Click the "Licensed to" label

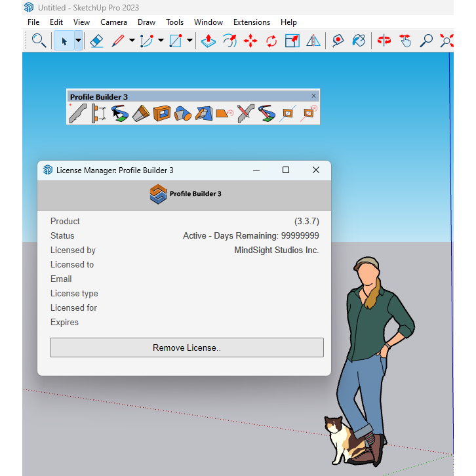[x=72, y=265]
